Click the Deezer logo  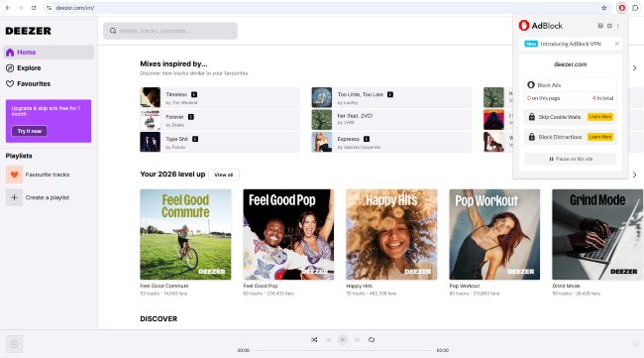pos(29,31)
